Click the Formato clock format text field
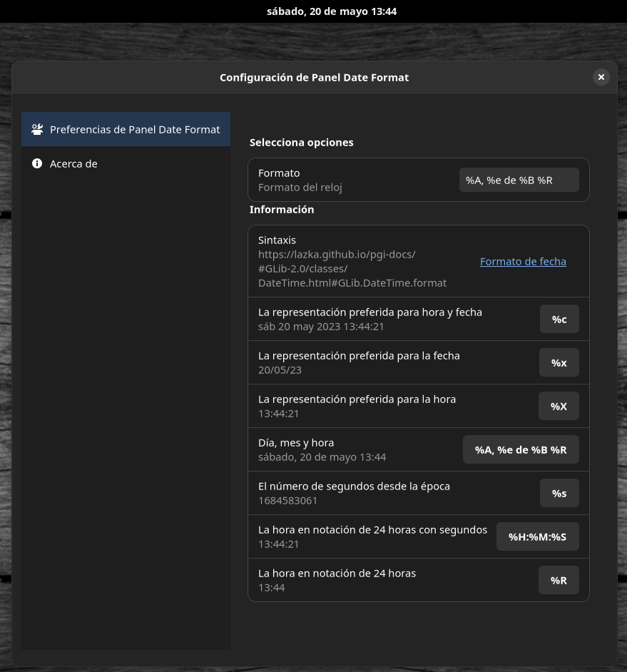 click(519, 180)
